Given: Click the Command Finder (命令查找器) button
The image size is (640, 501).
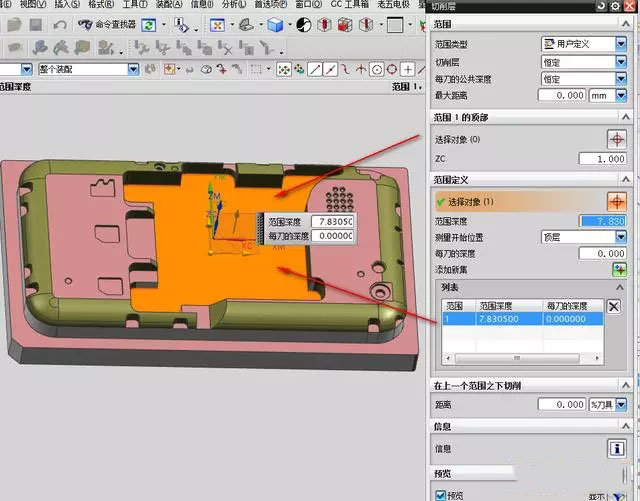Looking at the screenshot, I should (x=106, y=24).
